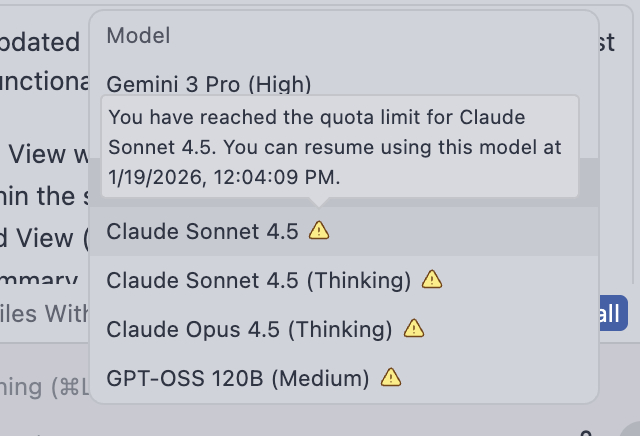Click the "Model" header label in the dropdown

pyautogui.click(x=138, y=35)
